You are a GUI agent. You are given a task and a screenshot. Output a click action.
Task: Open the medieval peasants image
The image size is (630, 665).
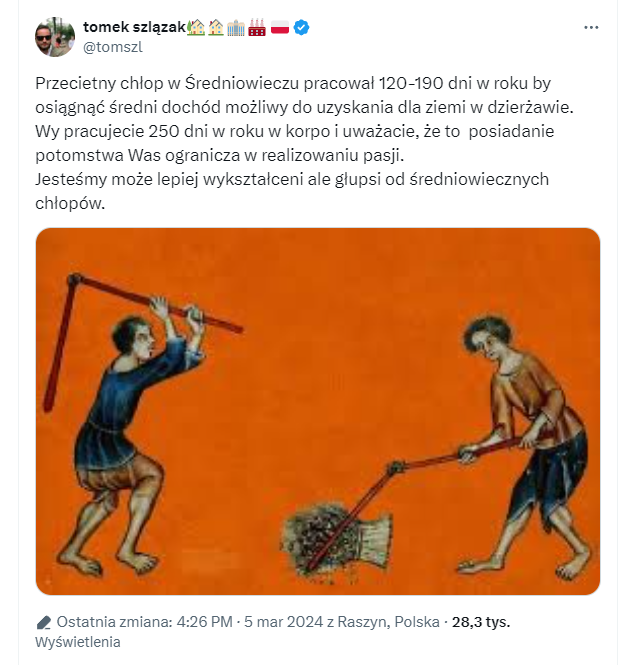pyautogui.click(x=318, y=411)
